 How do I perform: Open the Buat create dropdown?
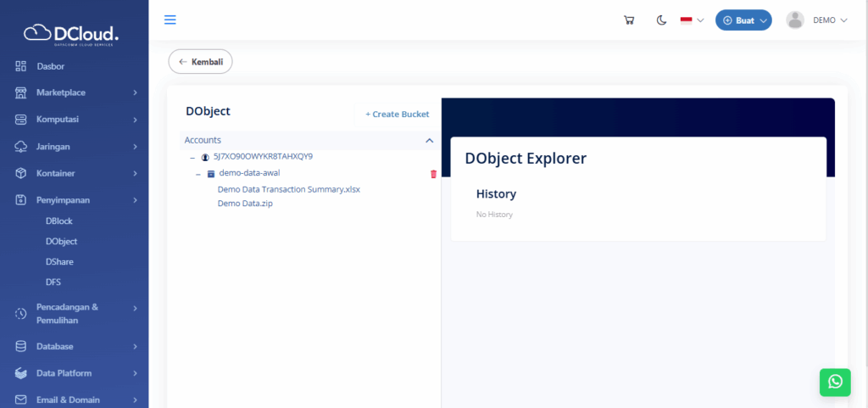(x=743, y=20)
